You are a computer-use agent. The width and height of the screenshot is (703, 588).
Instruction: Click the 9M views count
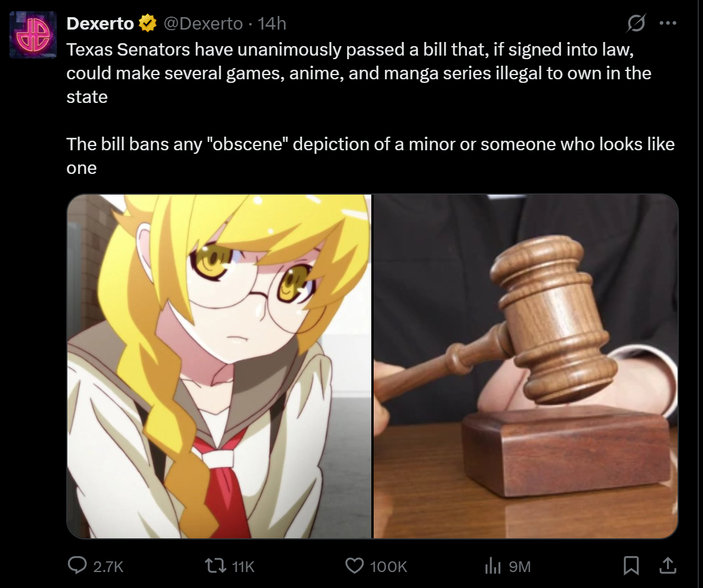(x=520, y=567)
